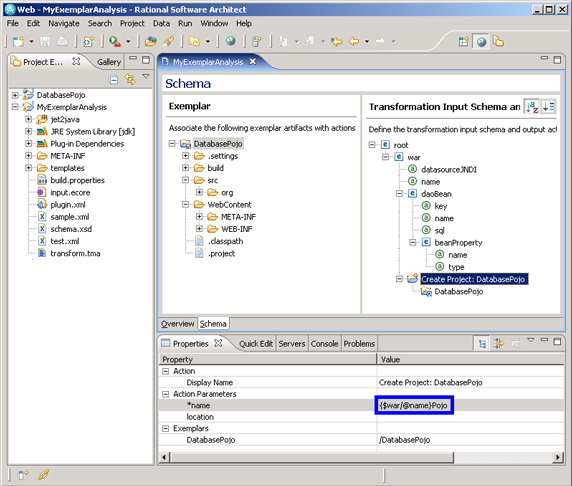Click the Last Edit Location arrow icon
Viewport: 572px width, 486px height.
[336, 41]
